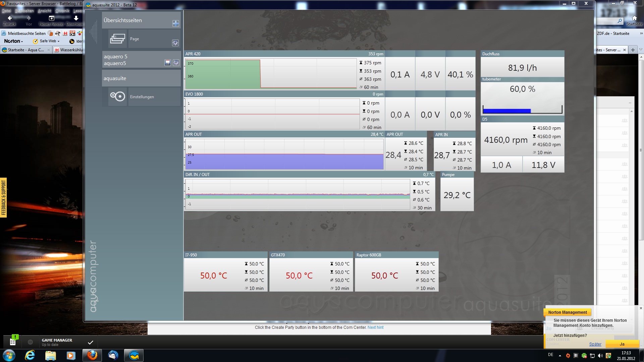Open the aquaero 5 gear settings icon
644x362 pixels.
[176, 63]
